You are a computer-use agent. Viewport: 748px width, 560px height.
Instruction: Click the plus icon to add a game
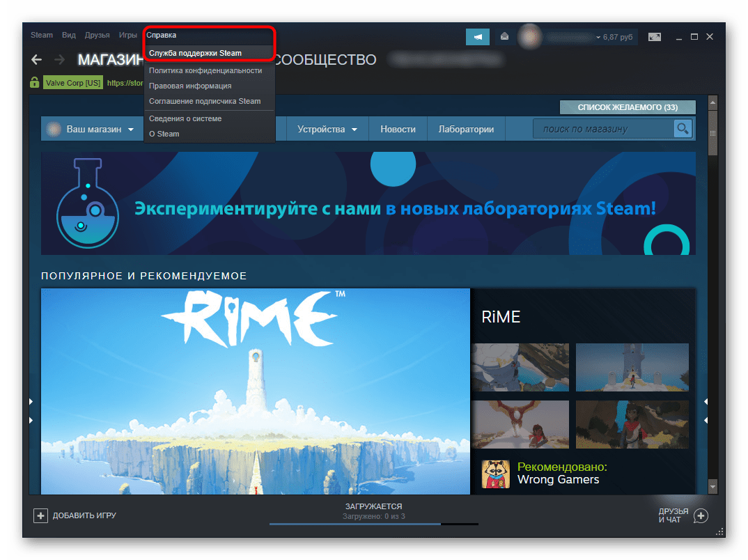[x=41, y=515]
